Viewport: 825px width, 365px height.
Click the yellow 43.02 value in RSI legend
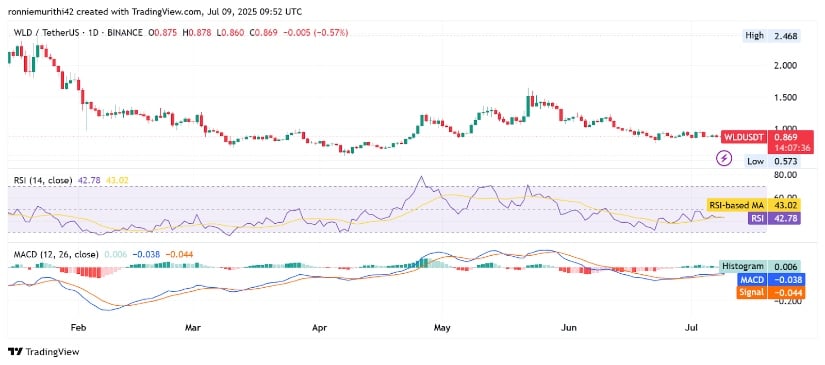click(117, 180)
